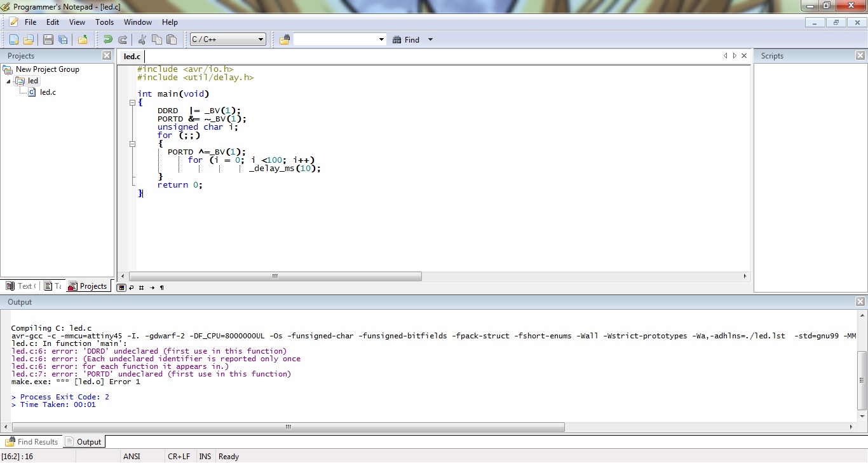Close the Scripts panel

pos(860,55)
